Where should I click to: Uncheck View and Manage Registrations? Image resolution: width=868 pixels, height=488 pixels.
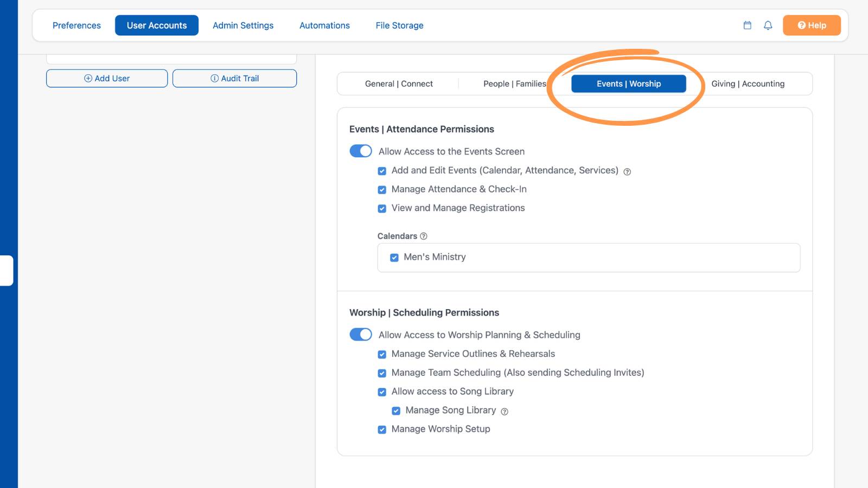(382, 208)
